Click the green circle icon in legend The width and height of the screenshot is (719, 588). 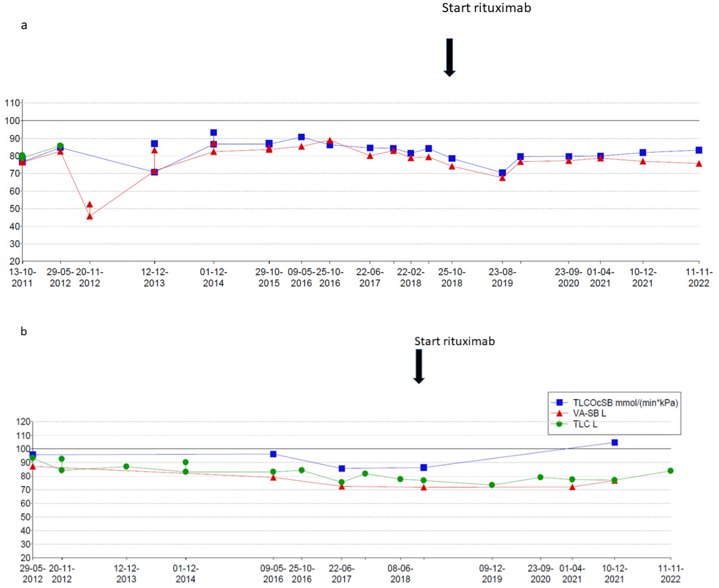[559, 424]
